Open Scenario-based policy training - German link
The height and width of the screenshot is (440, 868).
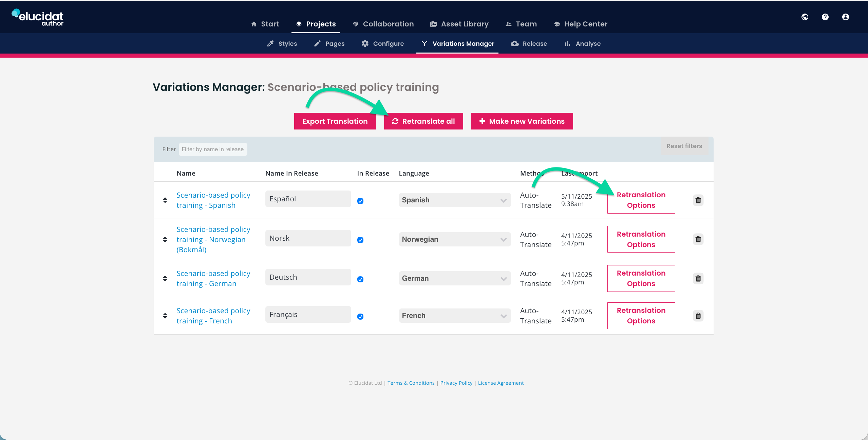pos(213,279)
